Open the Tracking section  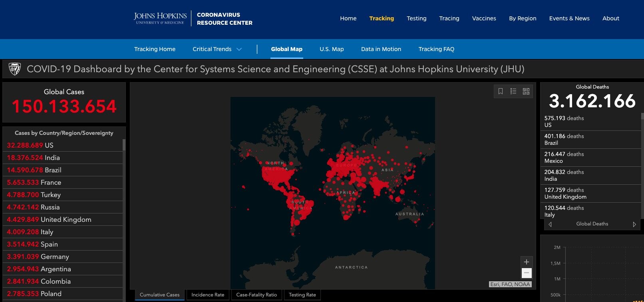pyautogui.click(x=382, y=18)
